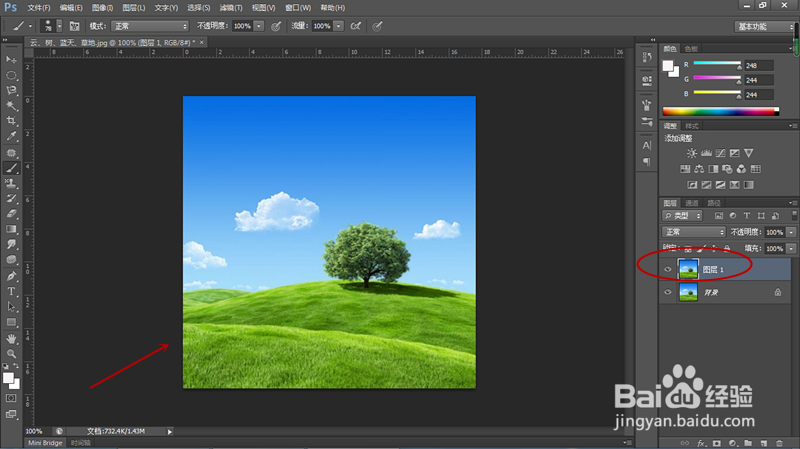Select the Move tool

click(11, 60)
